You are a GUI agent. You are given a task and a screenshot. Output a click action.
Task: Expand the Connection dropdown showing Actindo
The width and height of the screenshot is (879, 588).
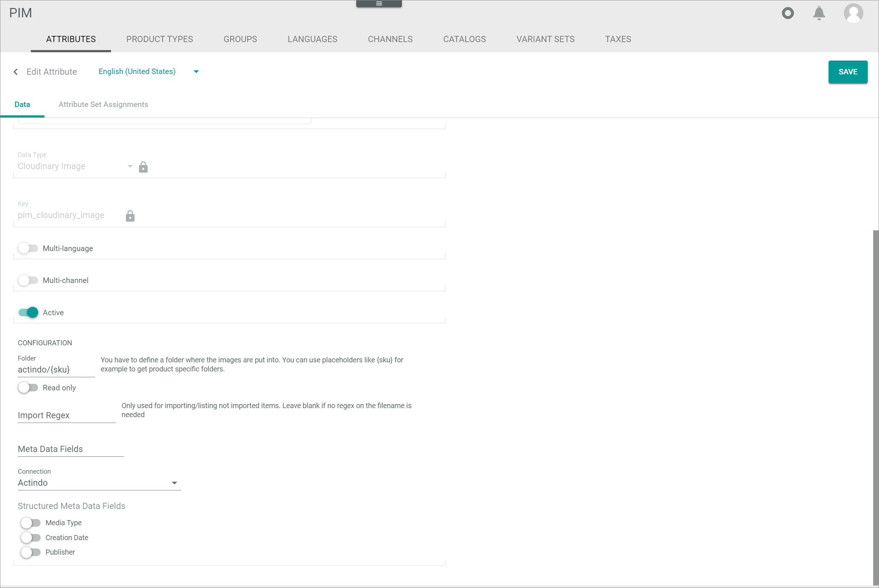(x=99, y=483)
